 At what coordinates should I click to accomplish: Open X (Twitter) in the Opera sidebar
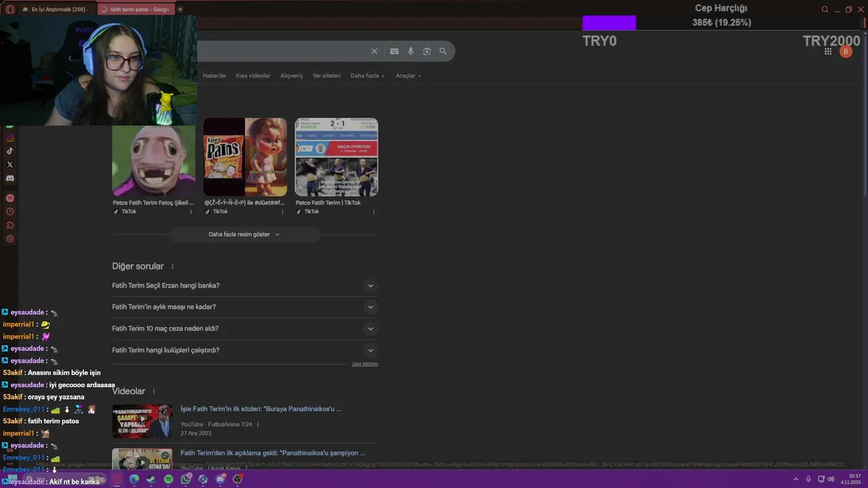pyautogui.click(x=9, y=165)
